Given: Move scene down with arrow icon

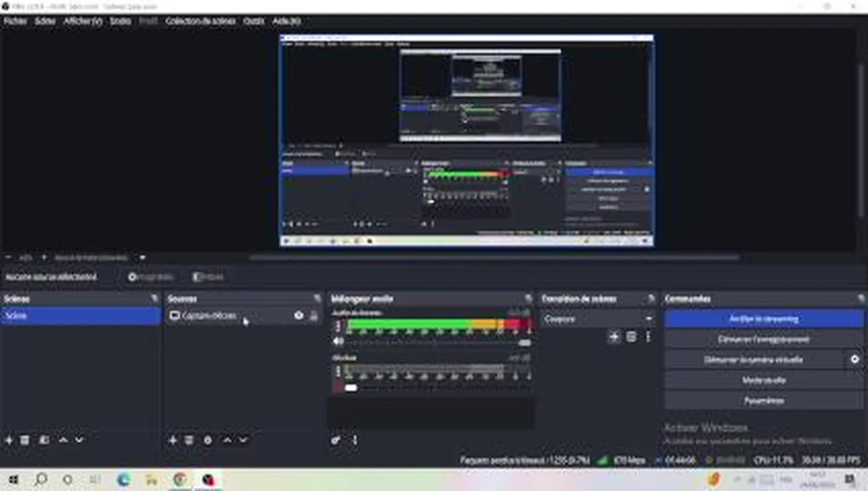Looking at the screenshot, I should (79, 441).
